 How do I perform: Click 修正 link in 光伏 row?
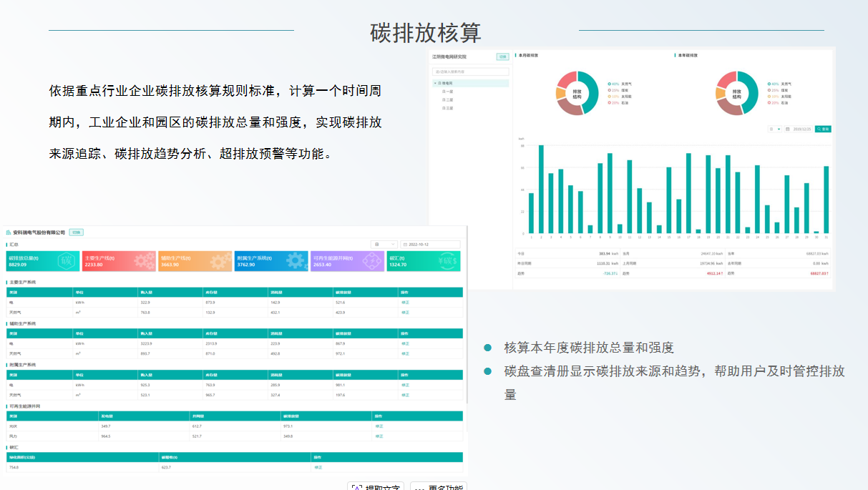(x=379, y=426)
